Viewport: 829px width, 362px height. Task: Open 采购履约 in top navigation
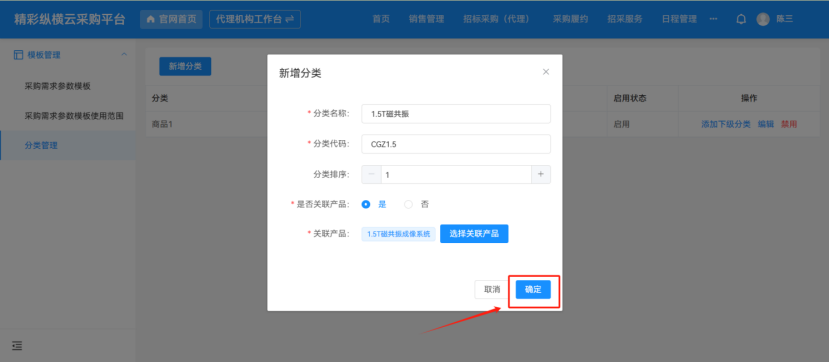570,20
